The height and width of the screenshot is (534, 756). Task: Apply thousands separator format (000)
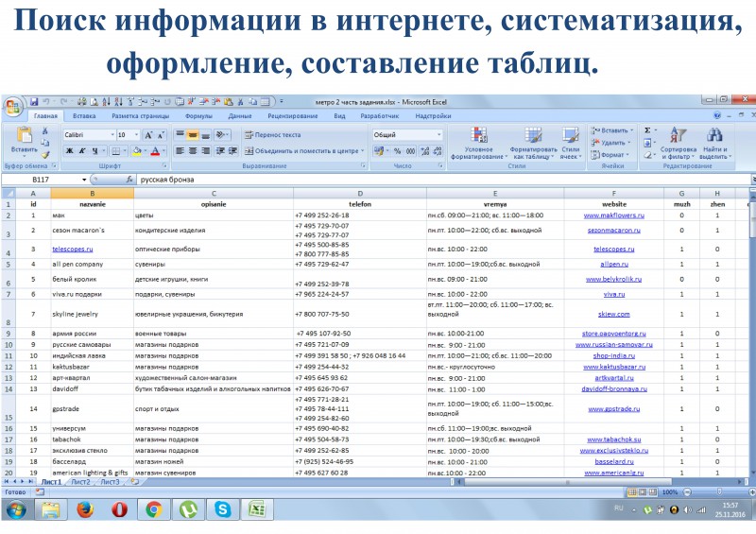click(x=410, y=151)
